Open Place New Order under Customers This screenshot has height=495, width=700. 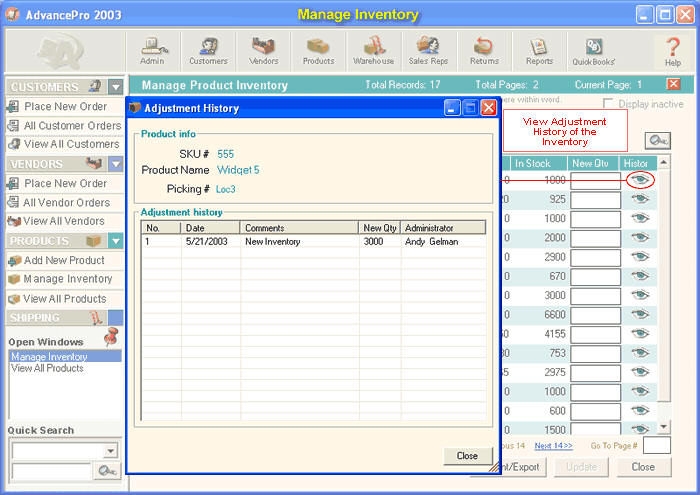coord(65,107)
